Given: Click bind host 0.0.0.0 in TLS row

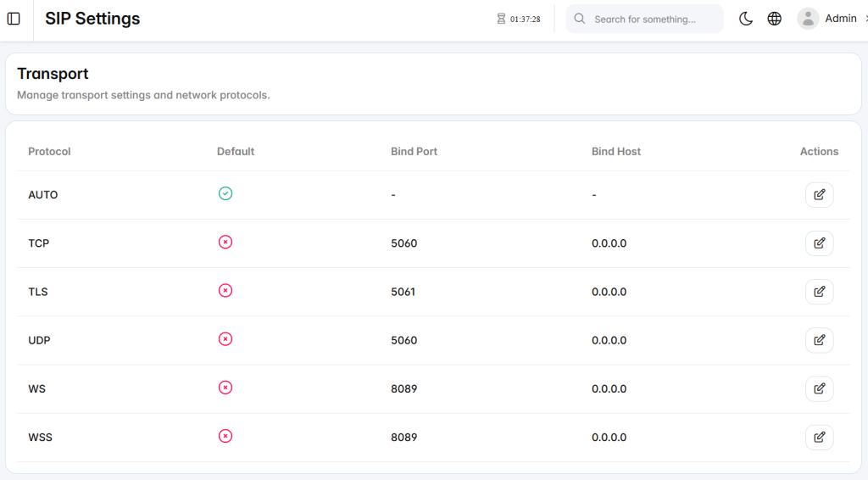Looking at the screenshot, I should point(609,292).
